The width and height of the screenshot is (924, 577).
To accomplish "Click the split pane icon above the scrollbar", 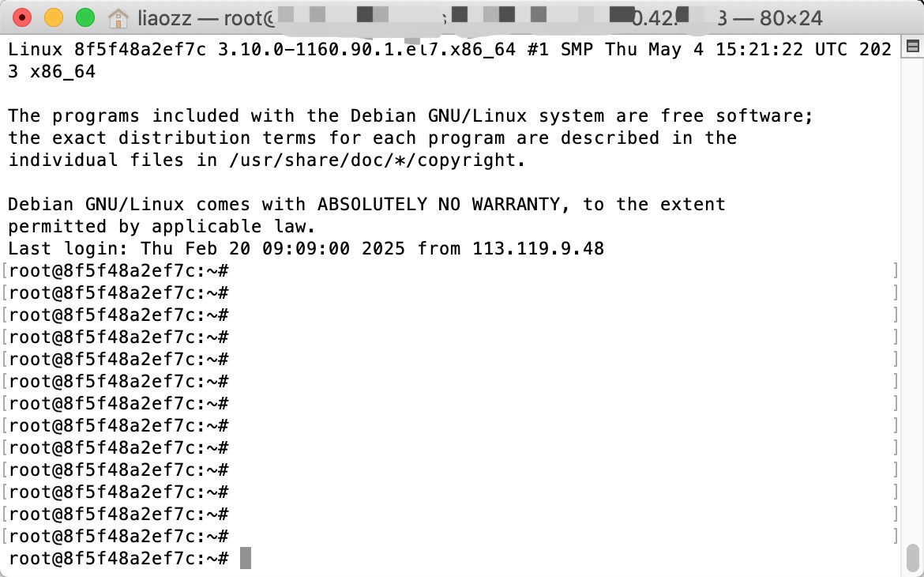I will click(x=912, y=47).
